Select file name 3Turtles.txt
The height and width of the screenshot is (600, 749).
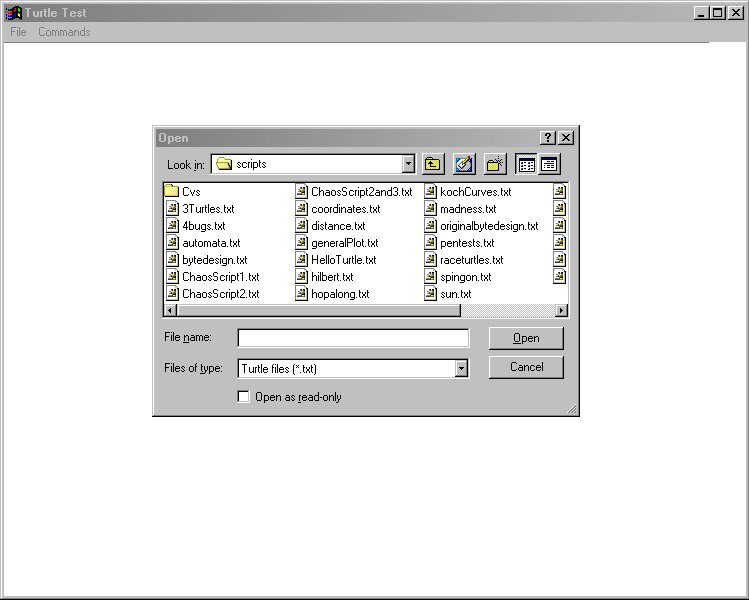click(x=208, y=209)
